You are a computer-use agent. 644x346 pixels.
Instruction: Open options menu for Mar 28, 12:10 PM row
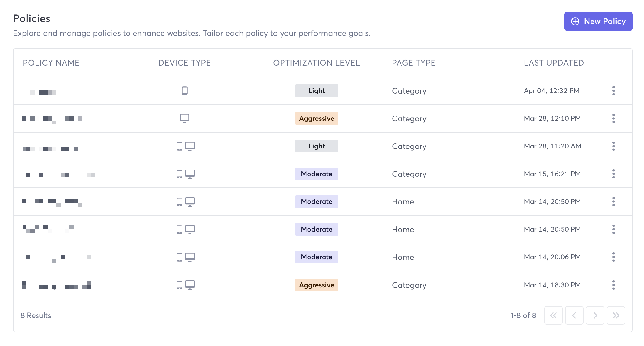coord(613,118)
